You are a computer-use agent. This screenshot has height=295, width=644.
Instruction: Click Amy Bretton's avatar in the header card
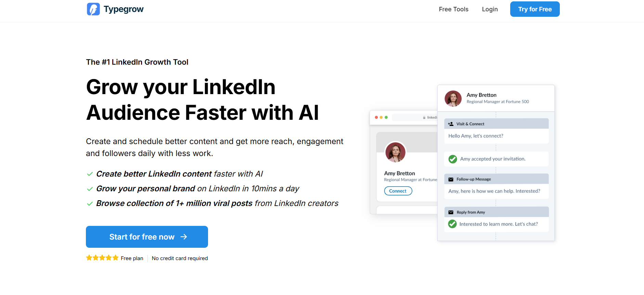point(453,99)
